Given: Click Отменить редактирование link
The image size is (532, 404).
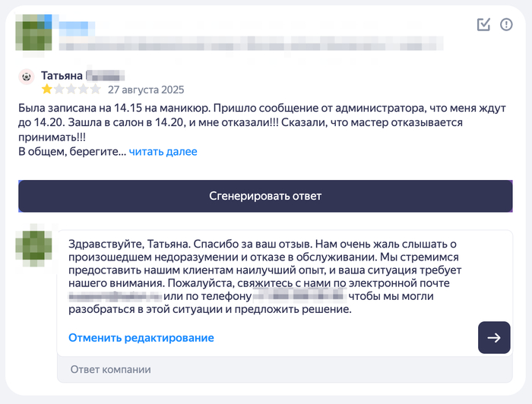Looking at the screenshot, I should pyautogui.click(x=141, y=338).
